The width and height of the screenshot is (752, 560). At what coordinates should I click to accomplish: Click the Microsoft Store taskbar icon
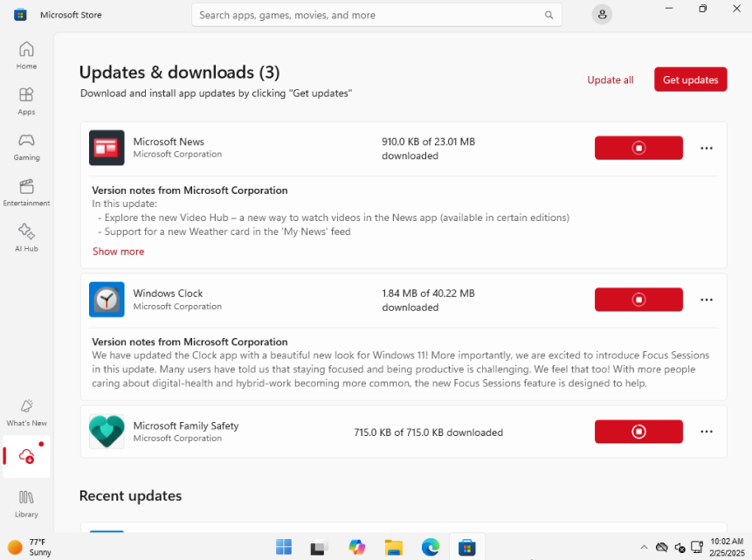[466, 547]
